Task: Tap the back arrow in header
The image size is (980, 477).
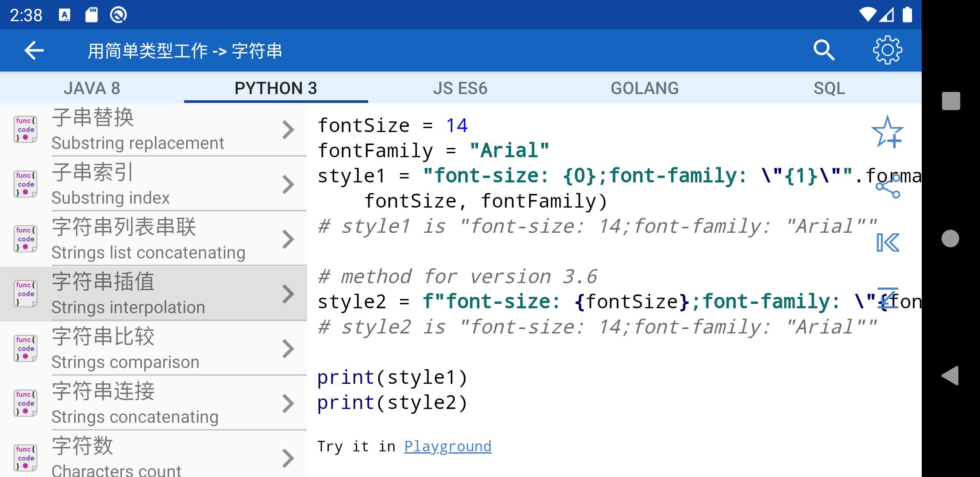Action: point(34,50)
